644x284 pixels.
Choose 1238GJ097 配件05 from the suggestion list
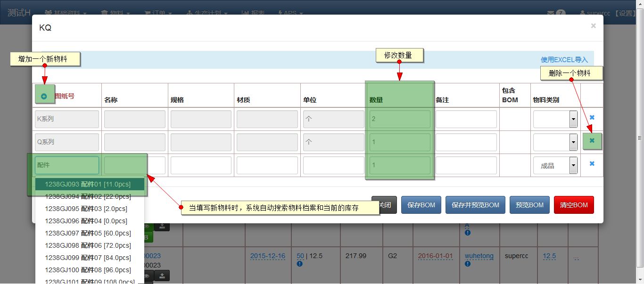click(x=88, y=233)
